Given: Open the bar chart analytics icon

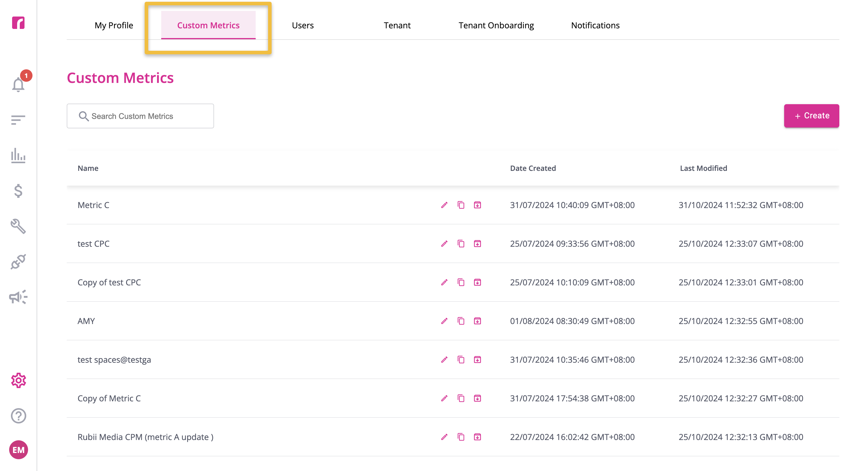Looking at the screenshot, I should point(18,156).
